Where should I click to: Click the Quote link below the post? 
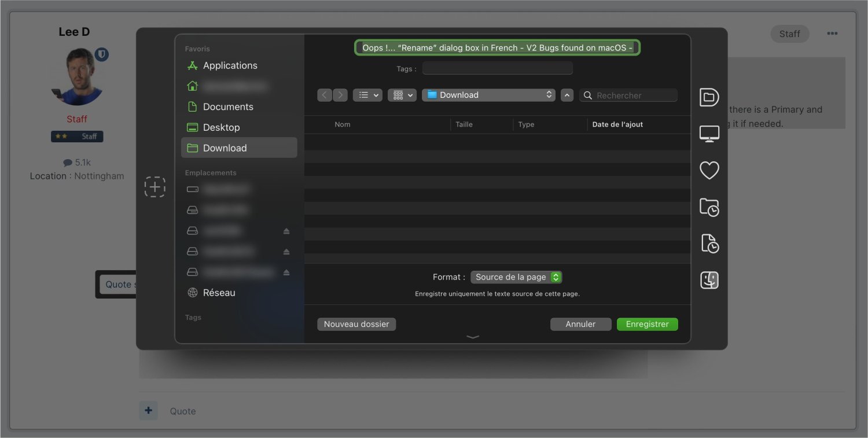pos(183,411)
